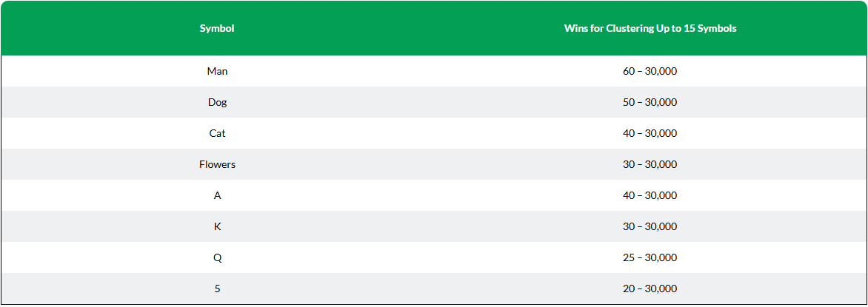Select the 5 symbol cell

[x=217, y=289]
